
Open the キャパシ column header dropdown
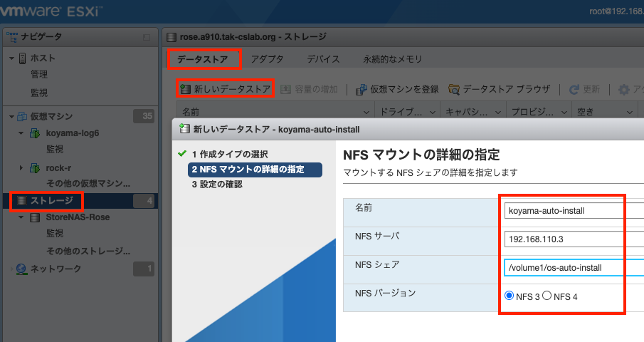tap(498, 113)
